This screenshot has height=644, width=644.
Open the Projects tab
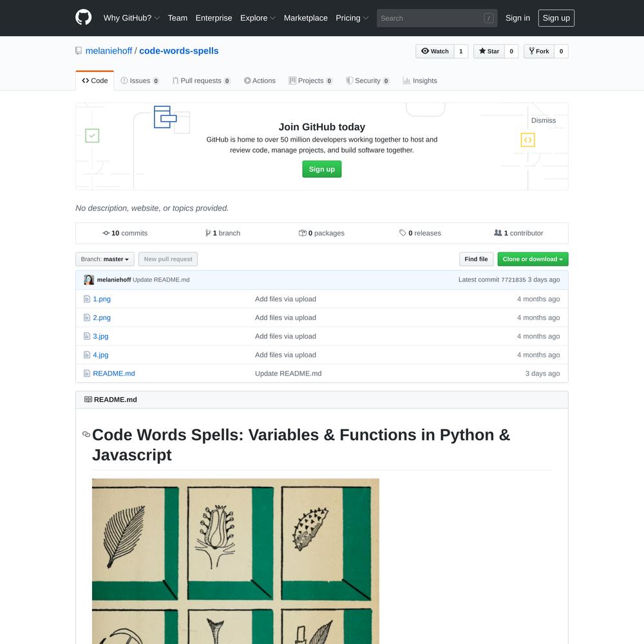point(310,80)
